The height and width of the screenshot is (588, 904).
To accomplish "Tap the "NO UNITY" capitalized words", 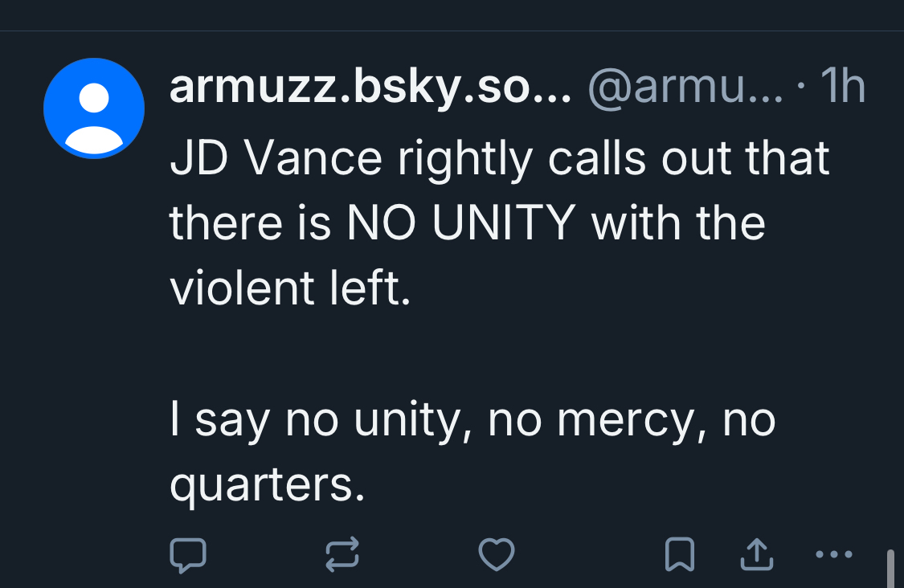I will coord(464,223).
